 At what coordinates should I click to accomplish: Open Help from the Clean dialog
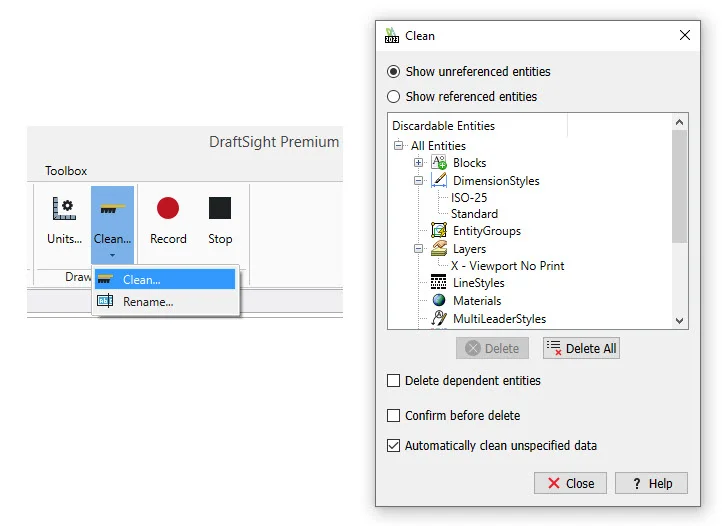click(x=651, y=483)
